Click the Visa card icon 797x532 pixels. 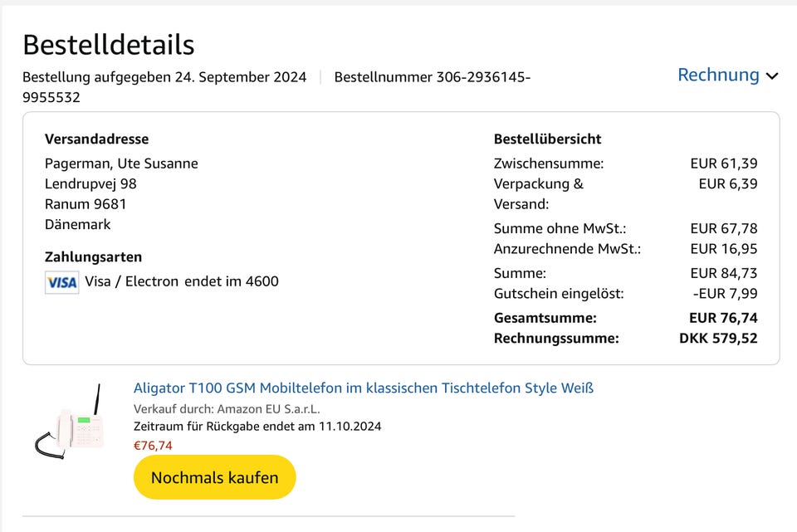61,282
